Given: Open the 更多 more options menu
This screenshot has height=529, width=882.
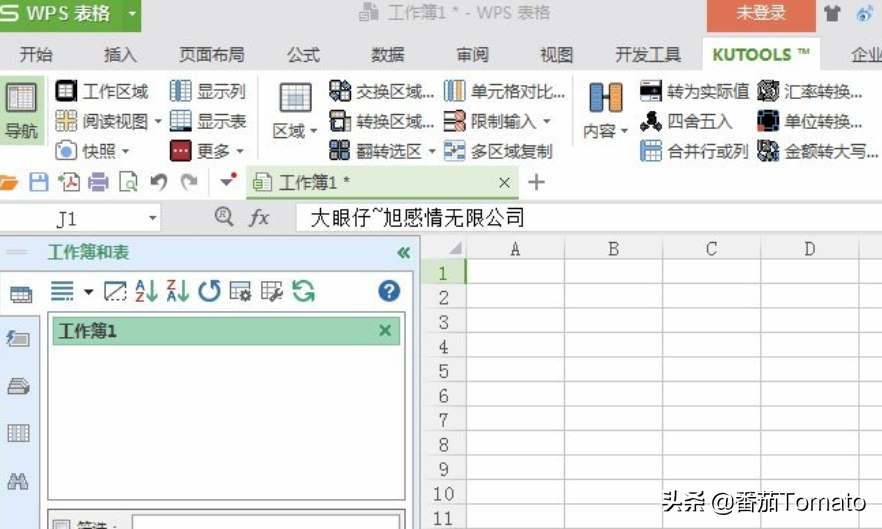Looking at the screenshot, I should pyautogui.click(x=207, y=151).
